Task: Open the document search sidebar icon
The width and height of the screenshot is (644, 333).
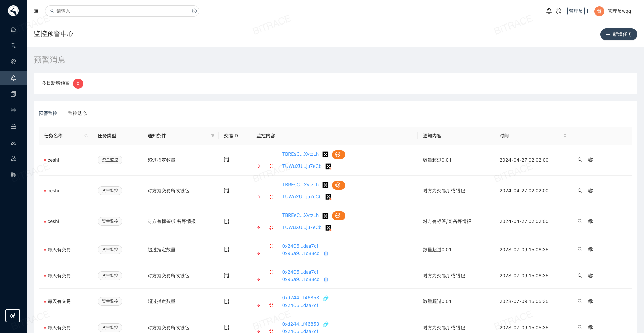Action: tap(13, 46)
